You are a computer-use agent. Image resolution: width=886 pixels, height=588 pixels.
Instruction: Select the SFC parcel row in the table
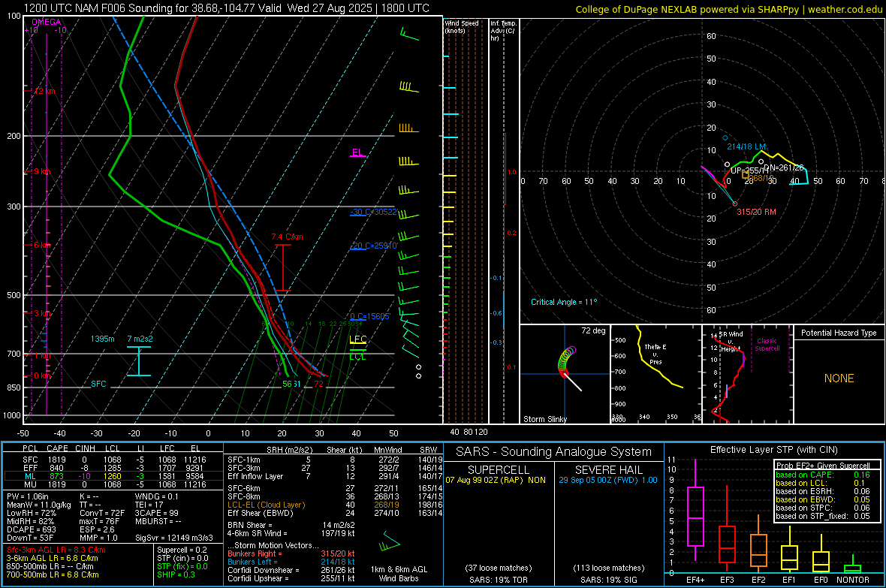point(113,460)
